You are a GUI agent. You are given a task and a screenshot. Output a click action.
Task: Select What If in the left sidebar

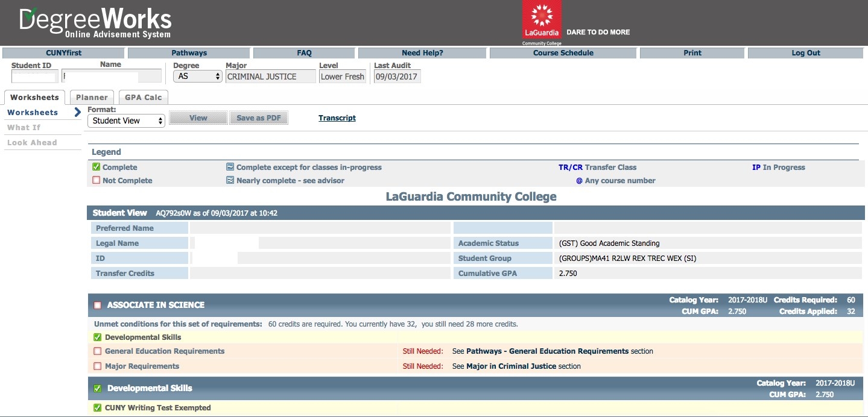point(24,128)
